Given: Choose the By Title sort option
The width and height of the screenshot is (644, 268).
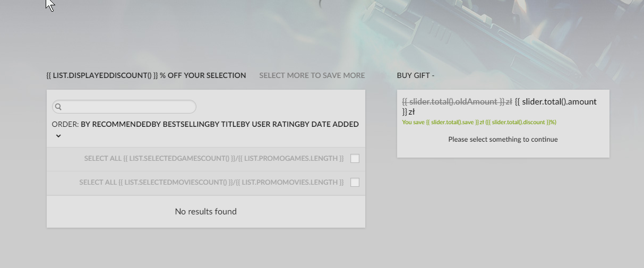Looking at the screenshot, I should click(x=226, y=124).
